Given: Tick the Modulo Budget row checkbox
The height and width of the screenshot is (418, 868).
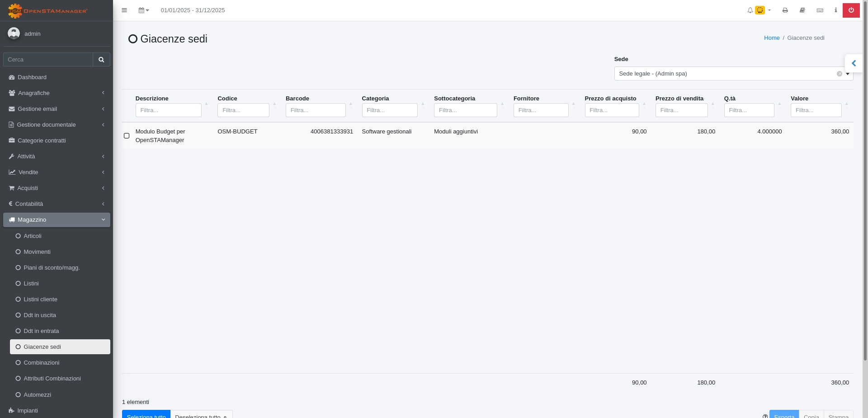Looking at the screenshot, I should pos(127,136).
